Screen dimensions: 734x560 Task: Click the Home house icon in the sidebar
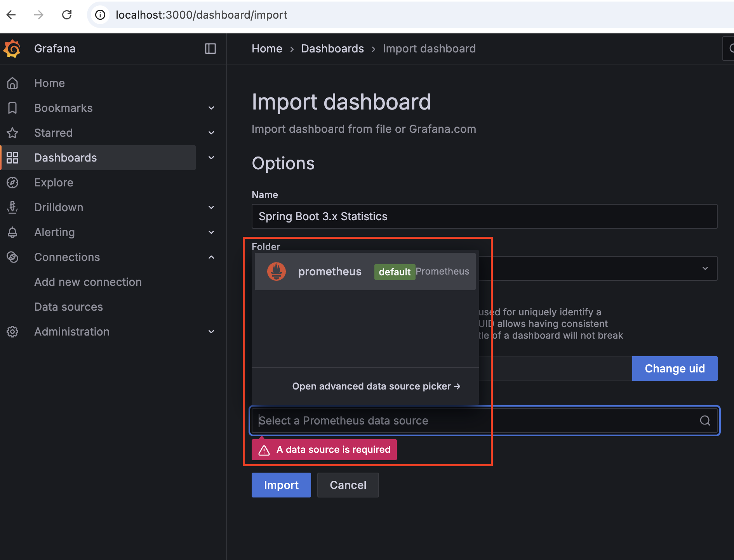12,83
